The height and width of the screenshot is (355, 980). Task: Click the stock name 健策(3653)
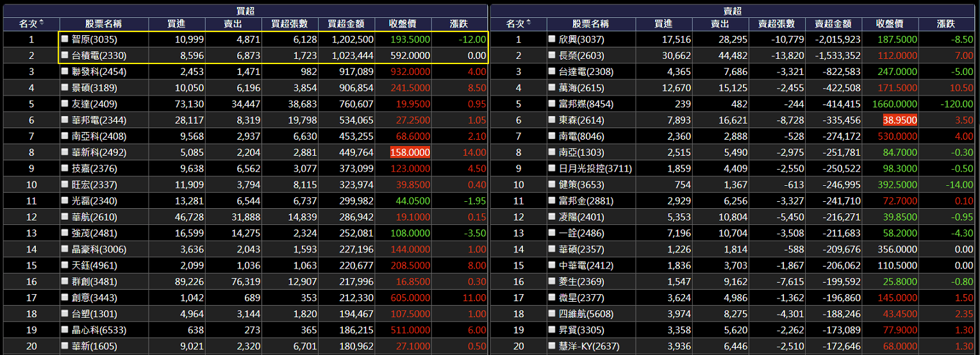coord(582,185)
